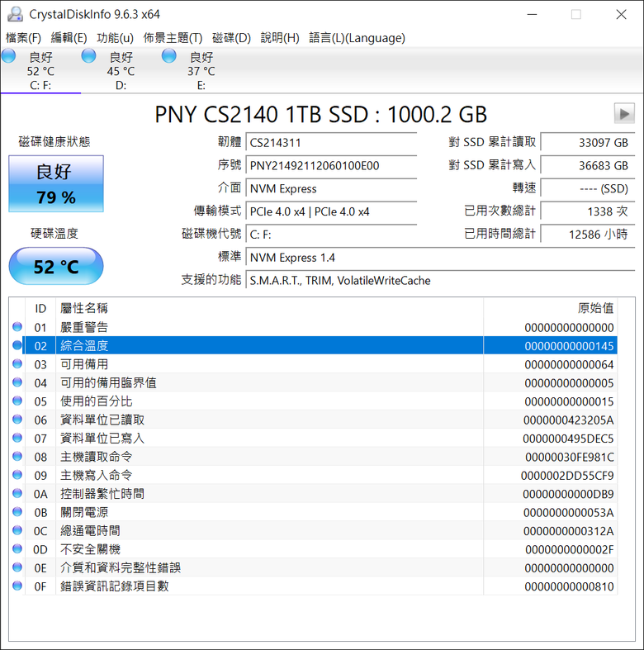Click the status dot for row 0F 錯誤資訊記錄項目數
The width and height of the screenshot is (644, 650).
tap(17, 586)
